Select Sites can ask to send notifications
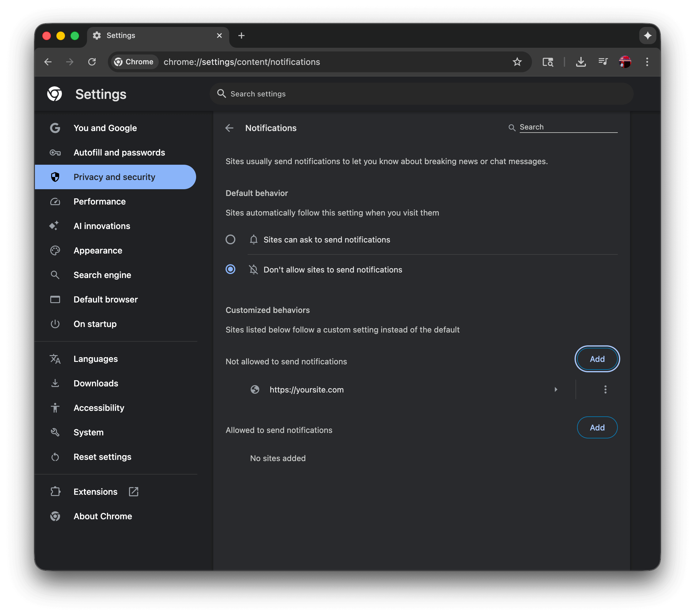The height and width of the screenshot is (616, 695). pos(230,239)
